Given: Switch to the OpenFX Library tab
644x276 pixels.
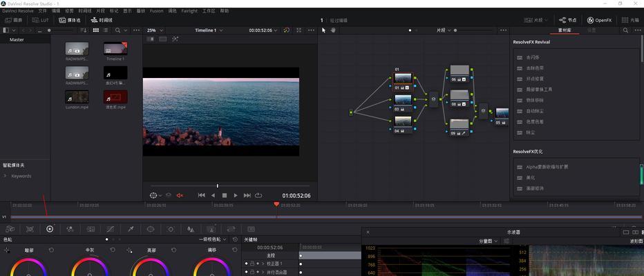Looking at the screenshot, I should (565, 30).
